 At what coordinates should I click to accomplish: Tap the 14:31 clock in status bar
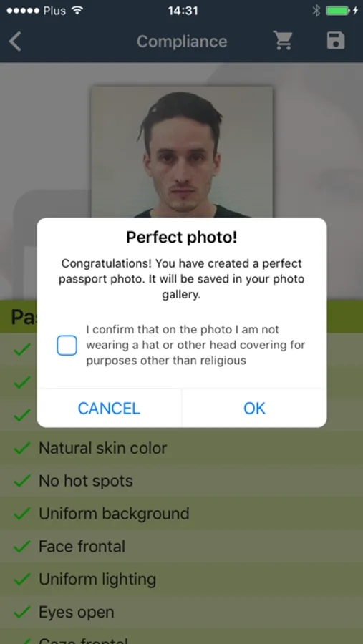click(x=183, y=11)
